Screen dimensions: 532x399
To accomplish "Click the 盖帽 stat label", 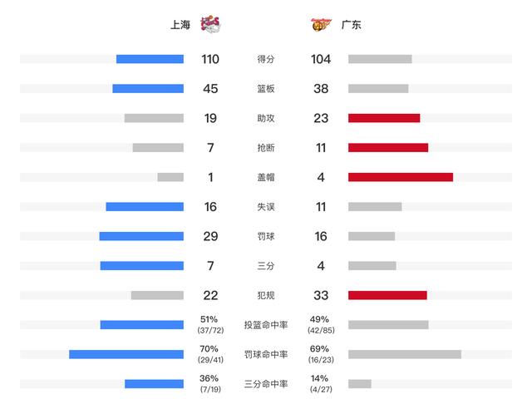I will click(266, 177).
